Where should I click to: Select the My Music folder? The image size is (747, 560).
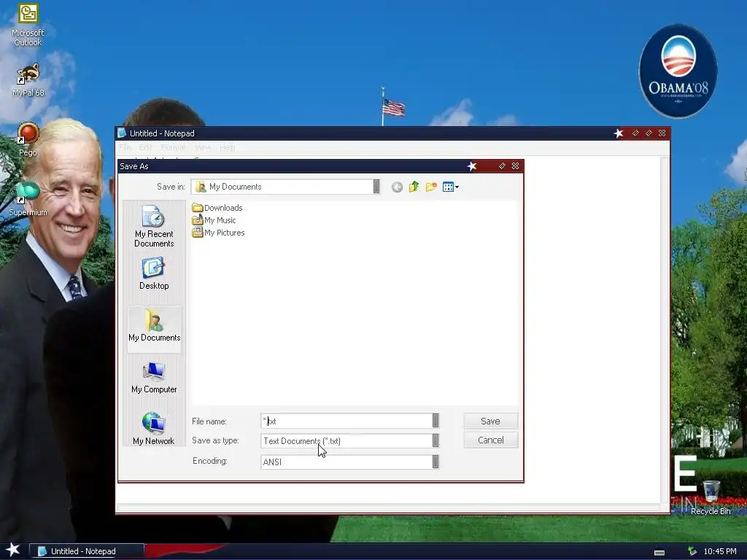(x=214, y=220)
